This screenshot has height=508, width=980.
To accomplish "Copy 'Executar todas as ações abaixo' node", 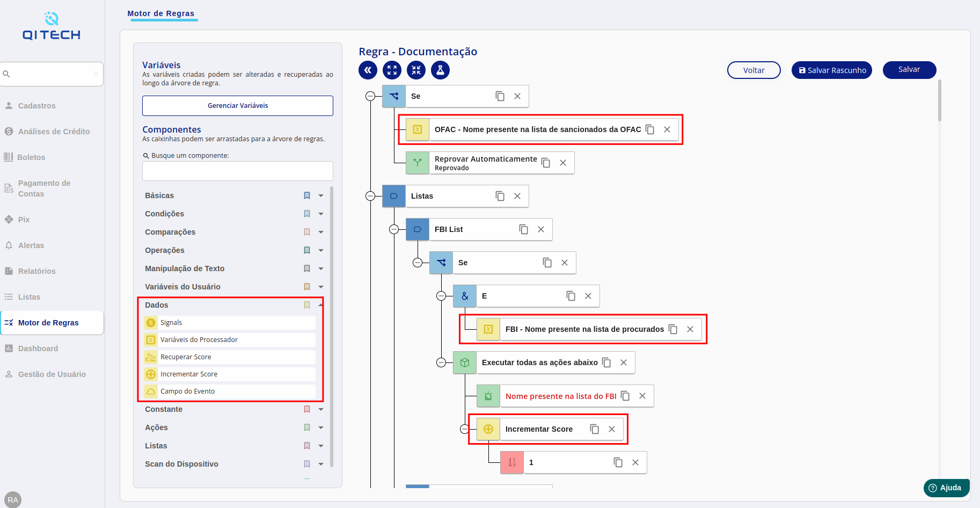I will (606, 362).
